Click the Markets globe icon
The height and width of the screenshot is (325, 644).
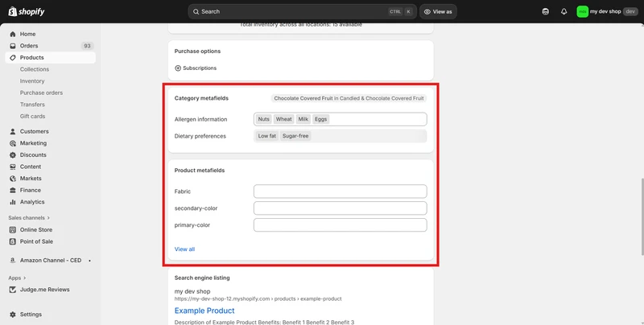coord(13,179)
